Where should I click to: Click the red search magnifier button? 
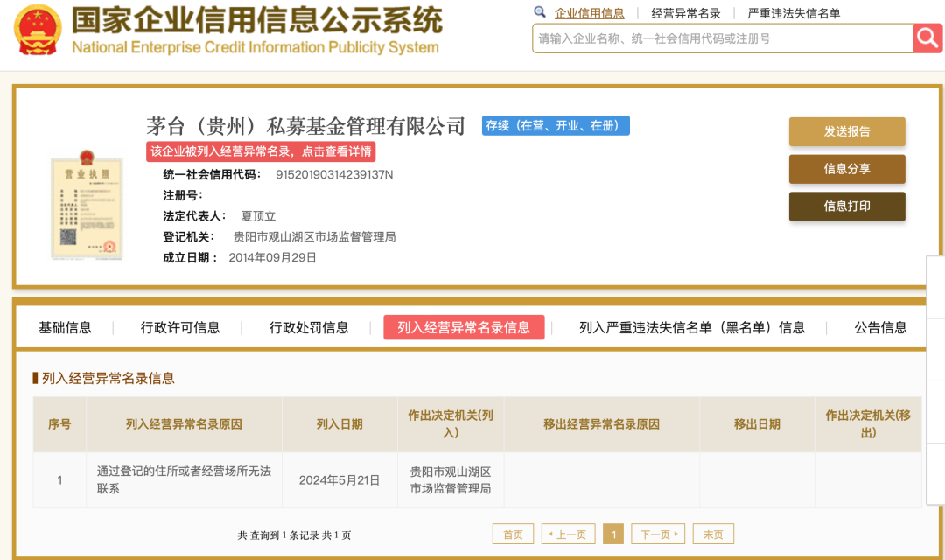927,38
